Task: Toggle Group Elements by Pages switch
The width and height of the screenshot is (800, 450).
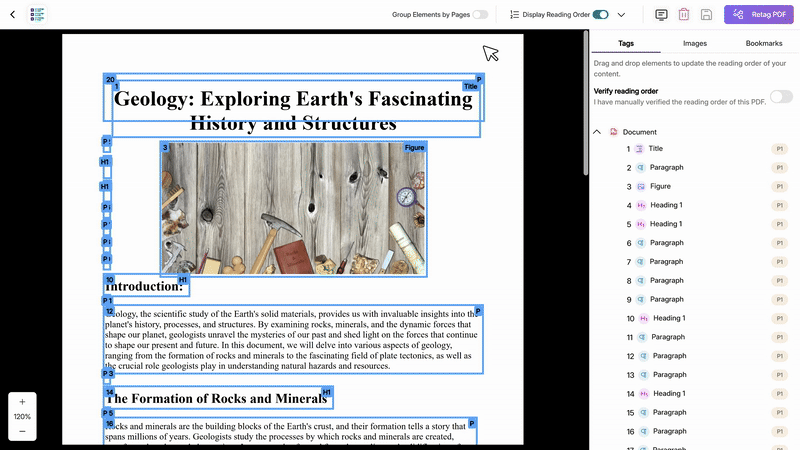Action: pos(480,15)
